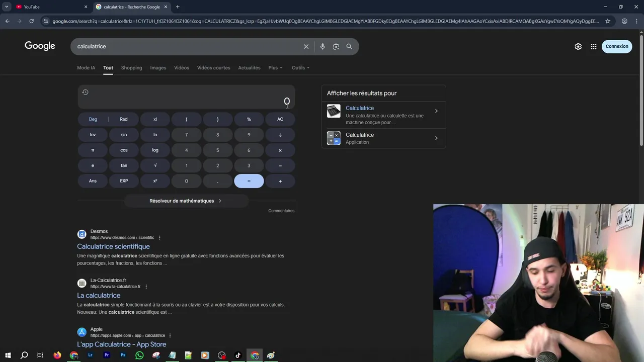The height and width of the screenshot is (362, 644).
Task: Switch to the Shopping tab
Action: (131, 68)
